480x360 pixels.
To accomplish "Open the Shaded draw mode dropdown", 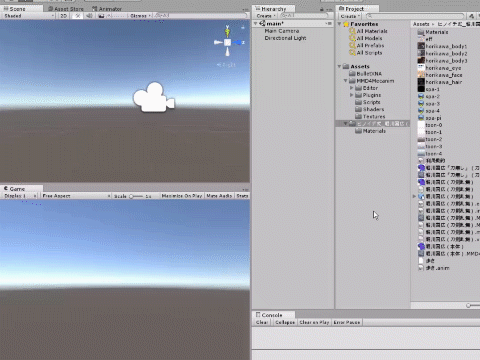I will (x=28, y=16).
